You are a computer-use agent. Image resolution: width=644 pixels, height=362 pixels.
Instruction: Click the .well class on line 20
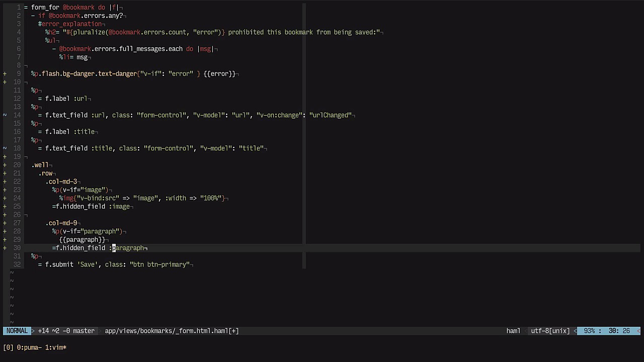[x=40, y=165]
